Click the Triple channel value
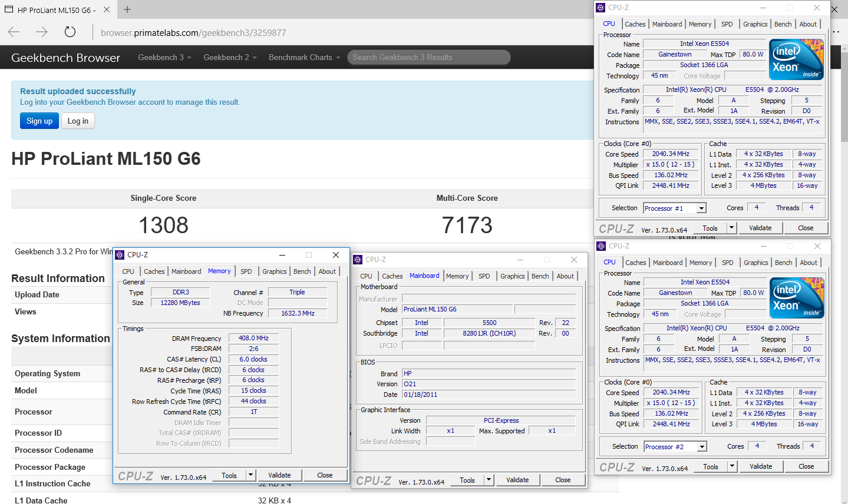The height and width of the screenshot is (504, 848). coord(297,292)
